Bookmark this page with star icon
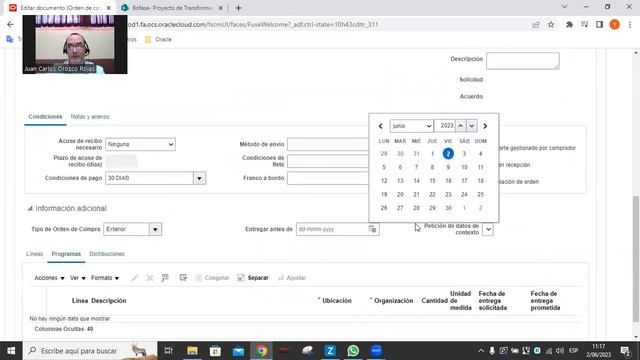This screenshot has width=640, height=360. click(x=551, y=24)
